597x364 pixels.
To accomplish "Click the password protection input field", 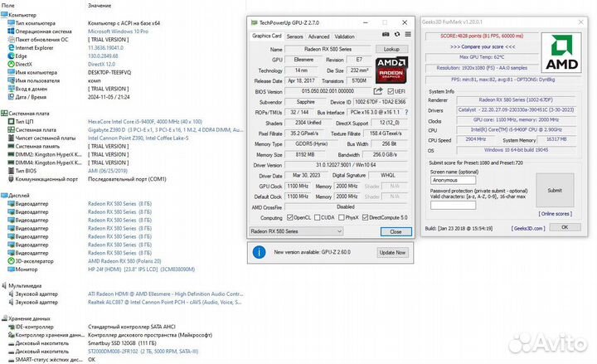I will pos(453,206).
